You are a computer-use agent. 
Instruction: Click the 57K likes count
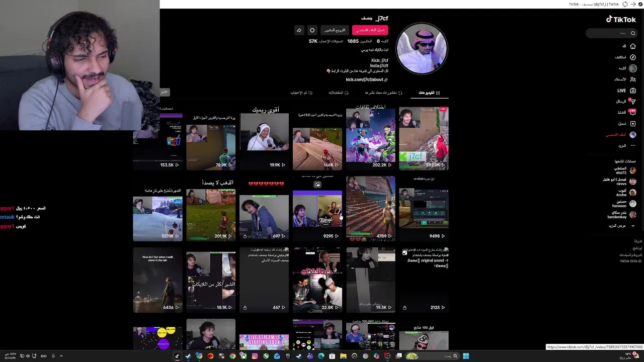coord(326,41)
